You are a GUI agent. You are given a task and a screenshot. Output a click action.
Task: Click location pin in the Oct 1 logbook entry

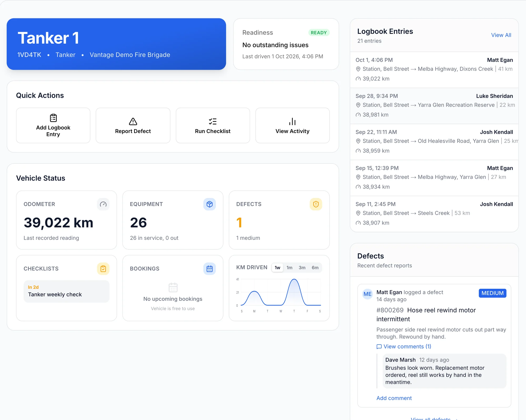358,69
